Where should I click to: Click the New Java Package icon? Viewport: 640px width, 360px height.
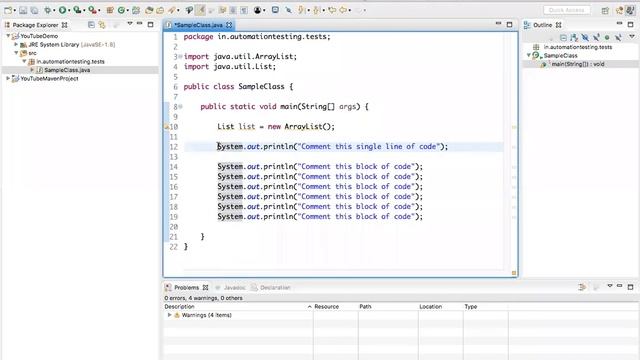[110, 10]
